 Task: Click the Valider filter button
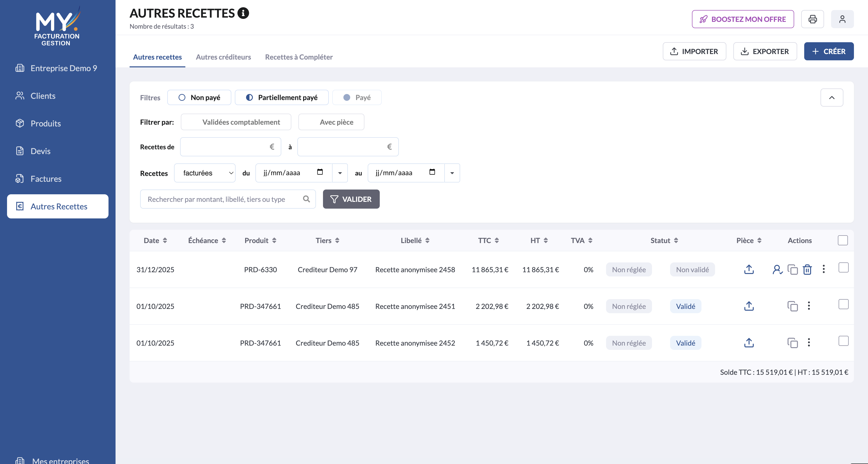click(x=351, y=199)
